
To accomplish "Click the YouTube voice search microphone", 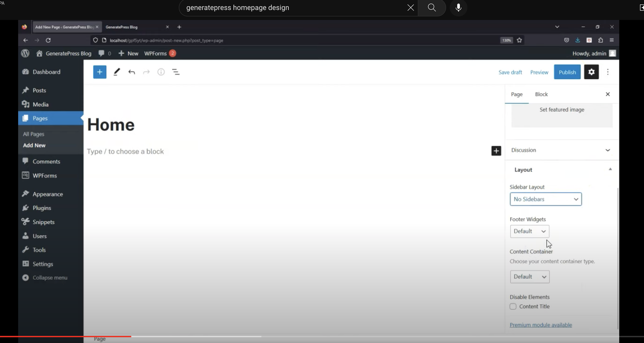I will click(458, 8).
